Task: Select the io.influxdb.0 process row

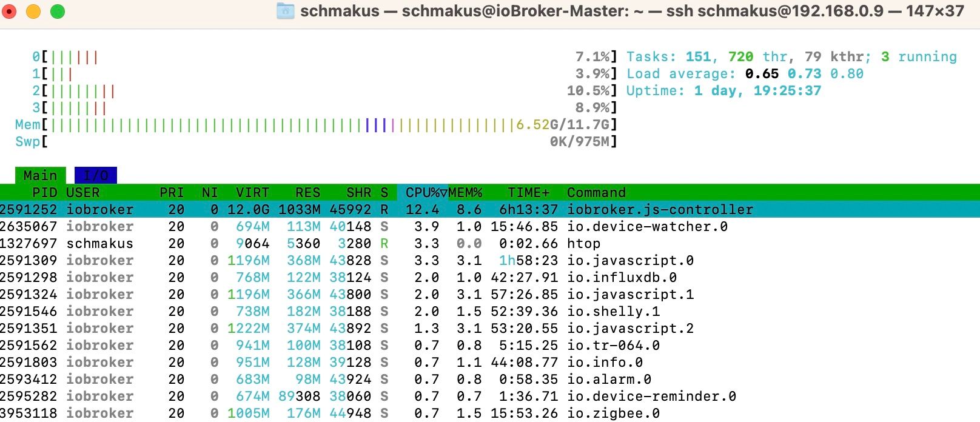Action: click(x=490, y=277)
